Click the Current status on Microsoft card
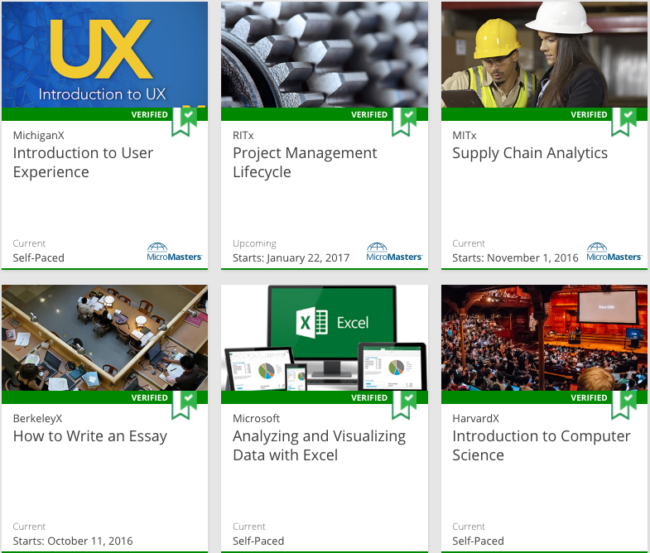The width and height of the screenshot is (650, 553). pos(249,526)
